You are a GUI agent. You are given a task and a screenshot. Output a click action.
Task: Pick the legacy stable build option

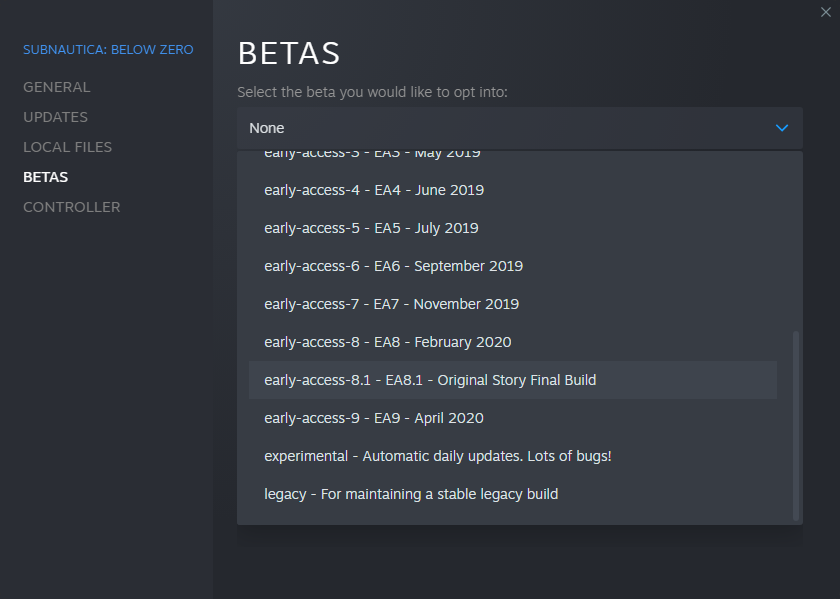[x=411, y=494]
